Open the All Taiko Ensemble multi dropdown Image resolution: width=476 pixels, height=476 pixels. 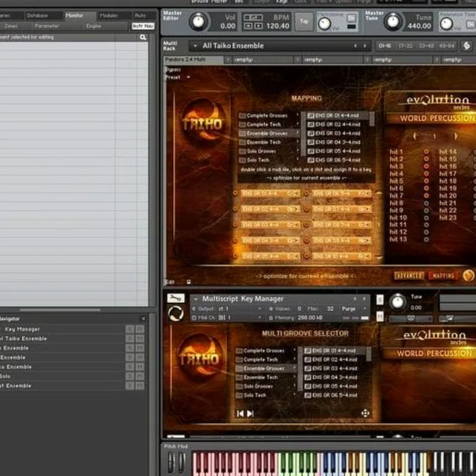click(x=196, y=46)
